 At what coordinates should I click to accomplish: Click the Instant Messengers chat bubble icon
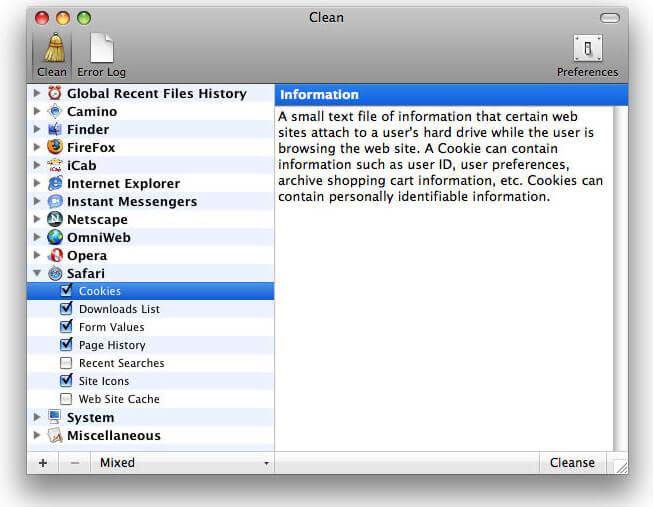coord(55,201)
